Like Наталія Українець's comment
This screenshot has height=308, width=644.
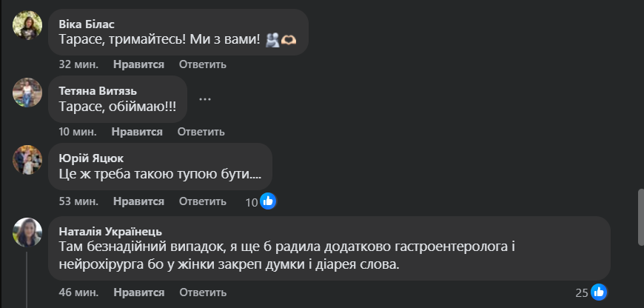click(x=138, y=292)
